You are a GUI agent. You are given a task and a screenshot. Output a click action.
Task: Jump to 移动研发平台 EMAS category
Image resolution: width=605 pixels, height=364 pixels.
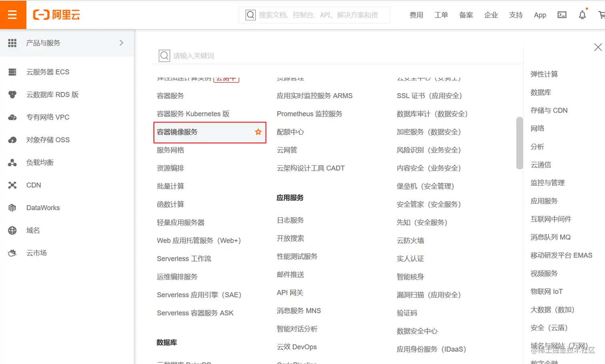(561, 255)
